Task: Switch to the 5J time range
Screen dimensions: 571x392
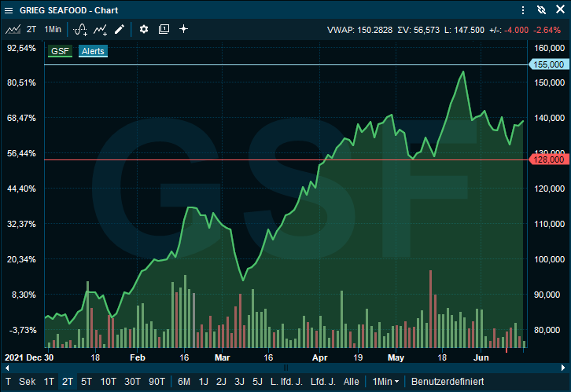Action: coord(257,381)
